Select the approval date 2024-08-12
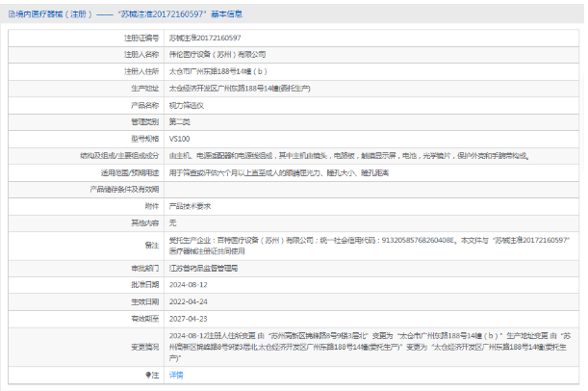588x391 pixels. (x=189, y=285)
